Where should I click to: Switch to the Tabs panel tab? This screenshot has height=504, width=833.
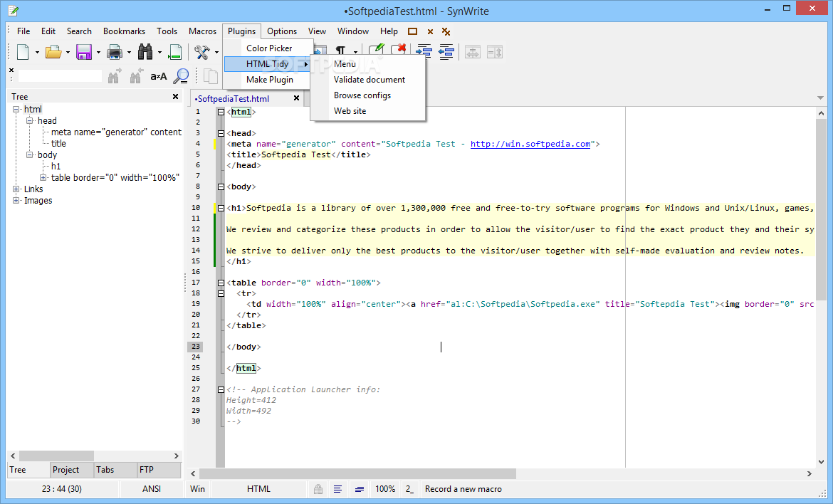115,470
